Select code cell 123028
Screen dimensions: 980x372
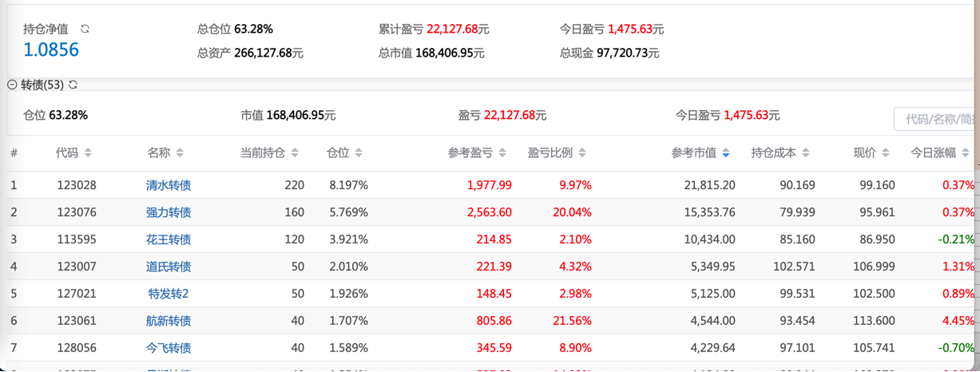(77, 185)
